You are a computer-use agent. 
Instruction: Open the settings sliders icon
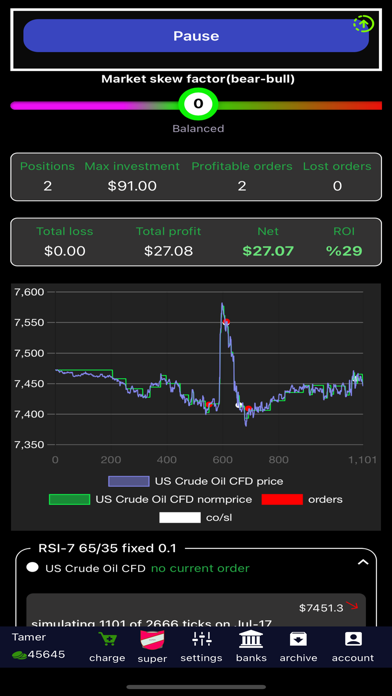(x=202, y=640)
